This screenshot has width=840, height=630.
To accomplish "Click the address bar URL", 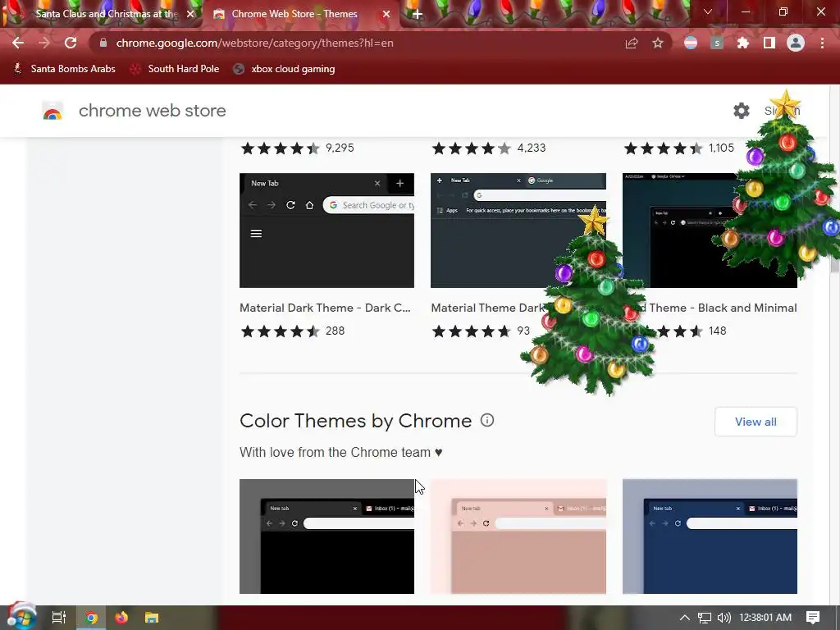I will (254, 43).
